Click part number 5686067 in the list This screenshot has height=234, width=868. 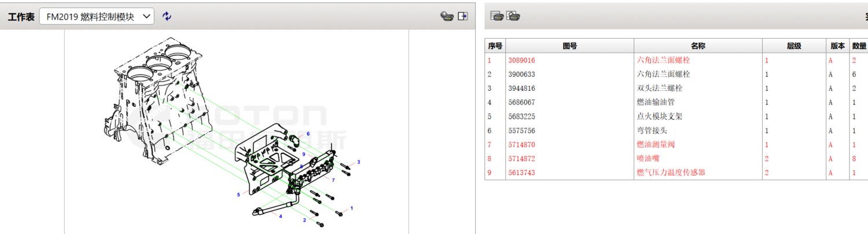tap(521, 102)
